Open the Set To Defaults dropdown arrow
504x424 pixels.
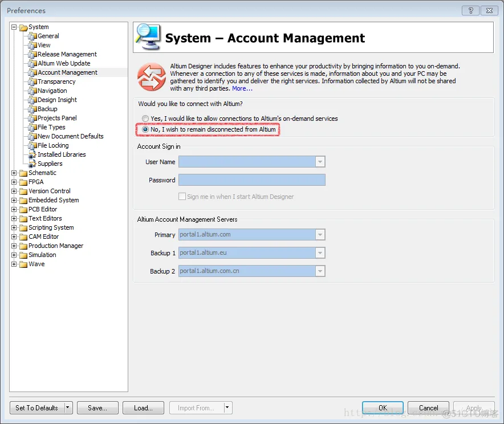click(x=68, y=407)
